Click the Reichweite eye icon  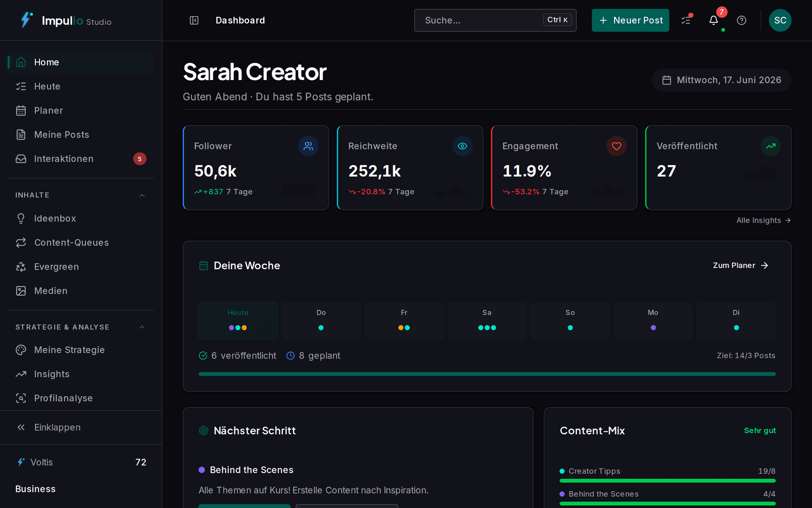462,146
